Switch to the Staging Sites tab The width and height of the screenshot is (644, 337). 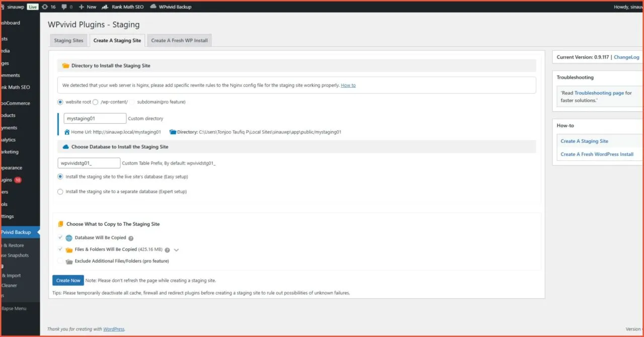pyautogui.click(x=68, y=41)
